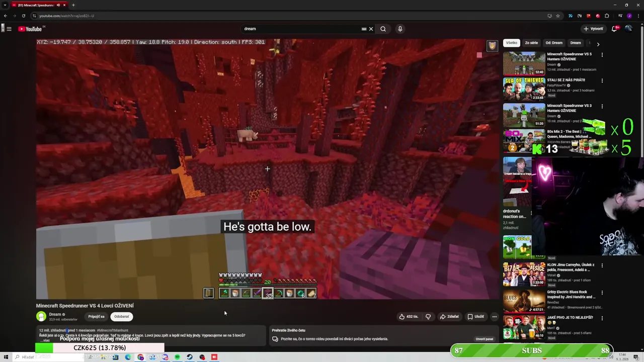
Task: Open STALI SE Z NÁS PIRÁTI thumbnail
Action: click(524, 89)
